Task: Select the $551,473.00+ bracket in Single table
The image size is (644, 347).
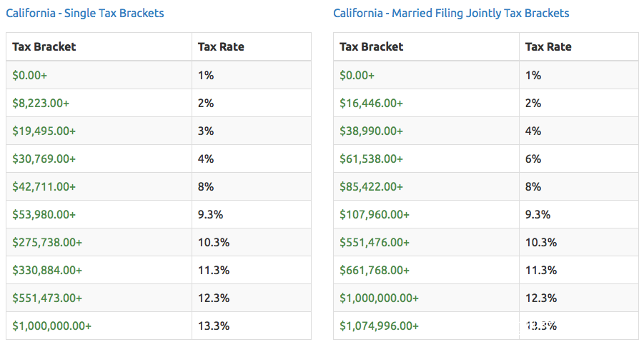Action: pyautogui.click(x=47, y=298)
